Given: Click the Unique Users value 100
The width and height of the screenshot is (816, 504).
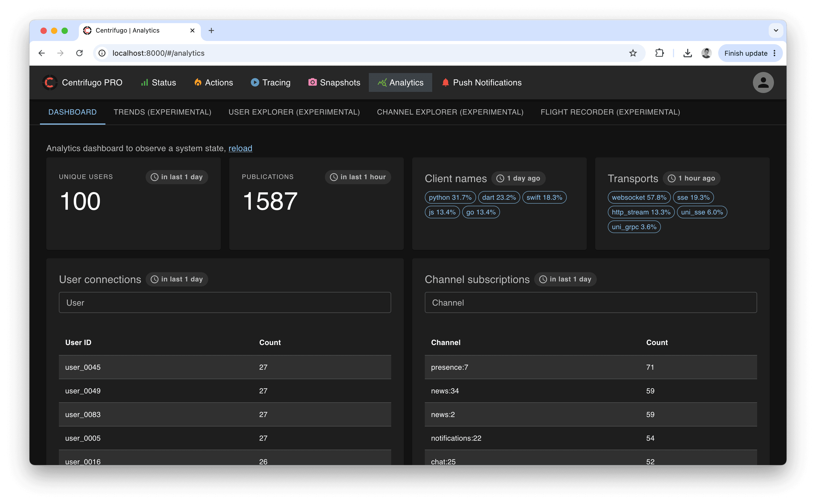Looking at the screenshot, I should 80,201.
